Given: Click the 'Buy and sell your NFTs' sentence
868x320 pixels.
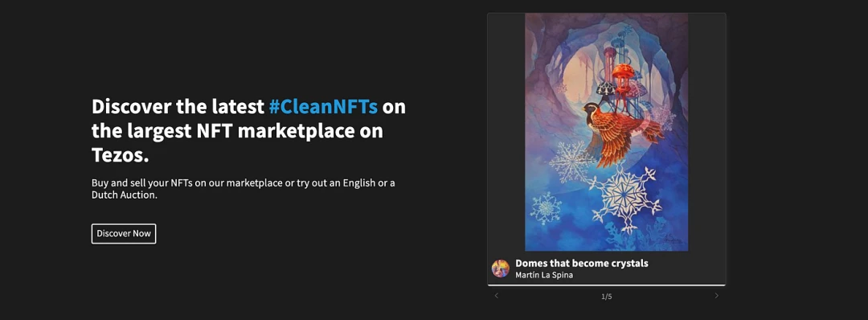Looking at the screenshot, I should point(243,189).
